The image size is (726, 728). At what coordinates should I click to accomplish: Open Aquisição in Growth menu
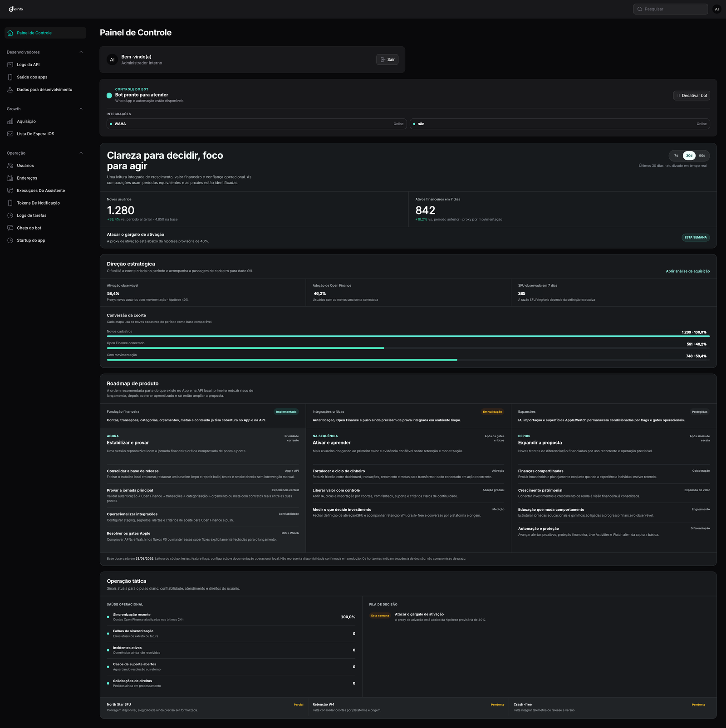45,121
